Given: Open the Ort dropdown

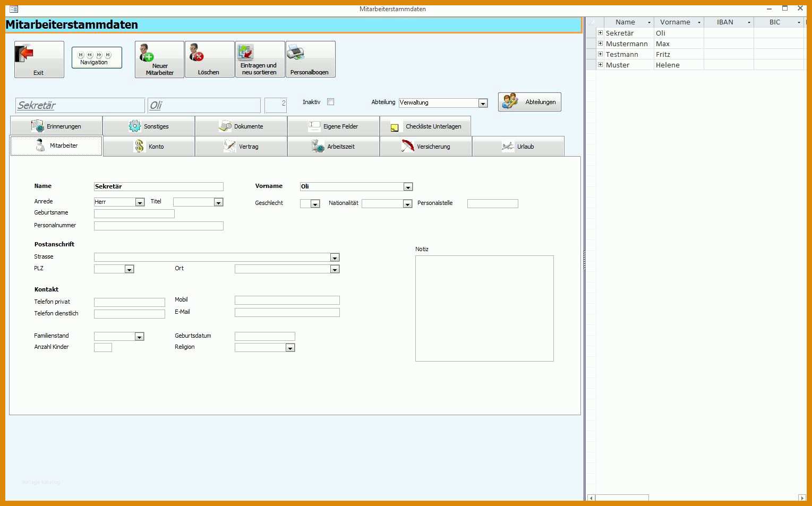Looking at the screenshot, I should pos(335,270).
